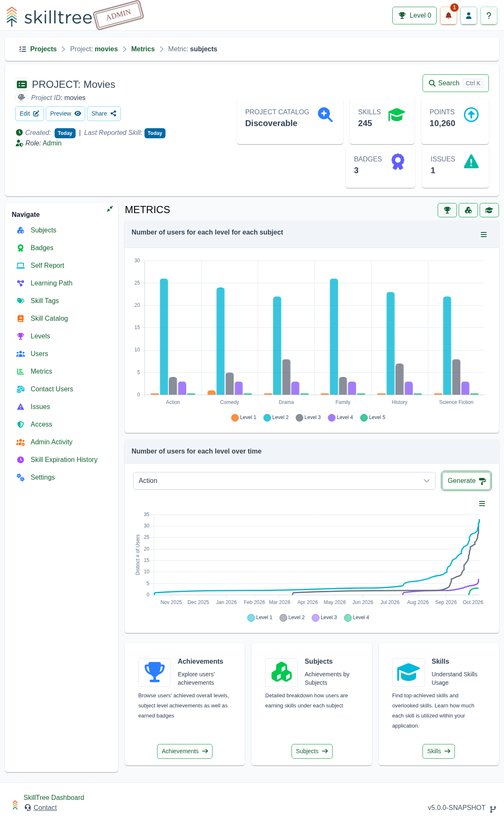Toggle Level 1 in bar chart legend

(x=244, y=417)
